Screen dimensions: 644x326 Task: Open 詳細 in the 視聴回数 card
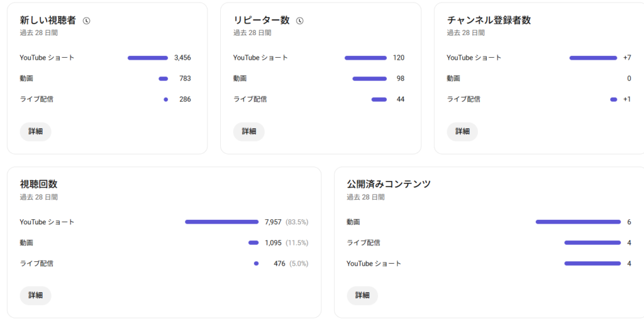36,295
